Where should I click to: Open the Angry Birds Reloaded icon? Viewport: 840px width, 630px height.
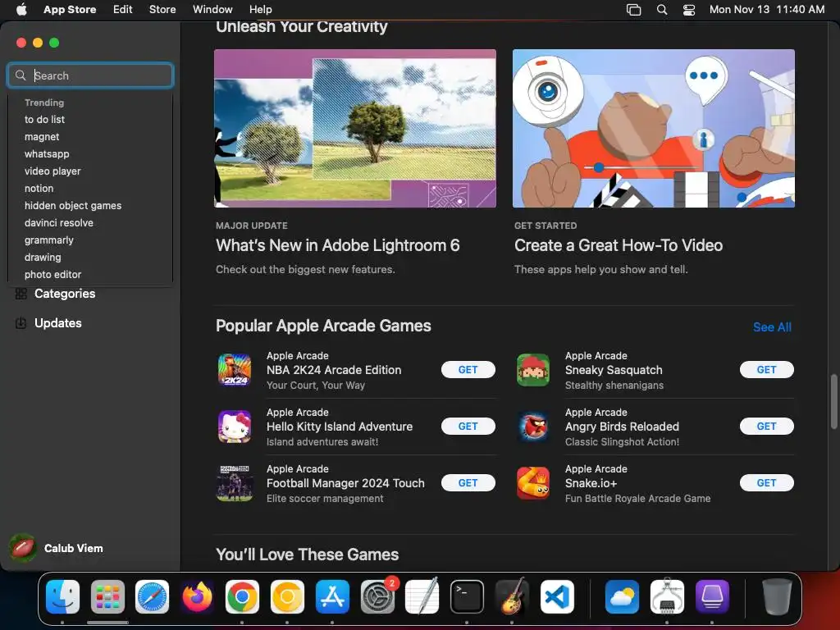point(532,427)
